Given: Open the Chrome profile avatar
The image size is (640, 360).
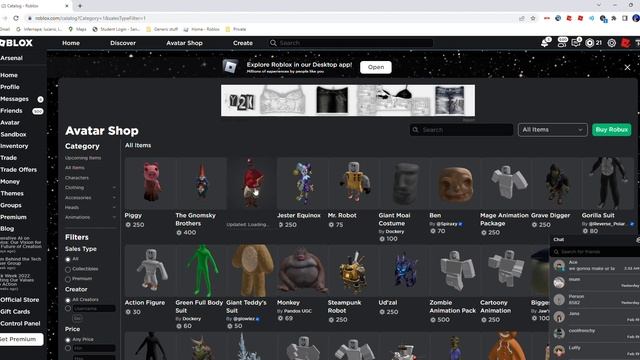Looking at the screenshot, I should [x=636, y=18].
